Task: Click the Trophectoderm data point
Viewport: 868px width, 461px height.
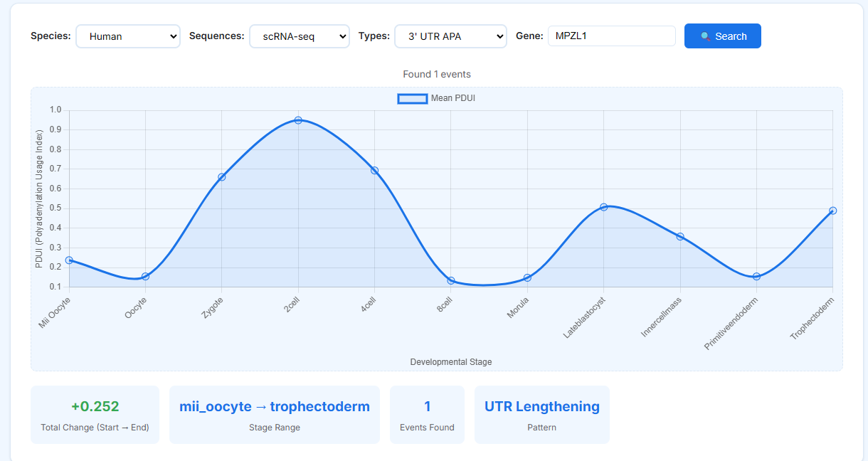Action: pos(832,211)
